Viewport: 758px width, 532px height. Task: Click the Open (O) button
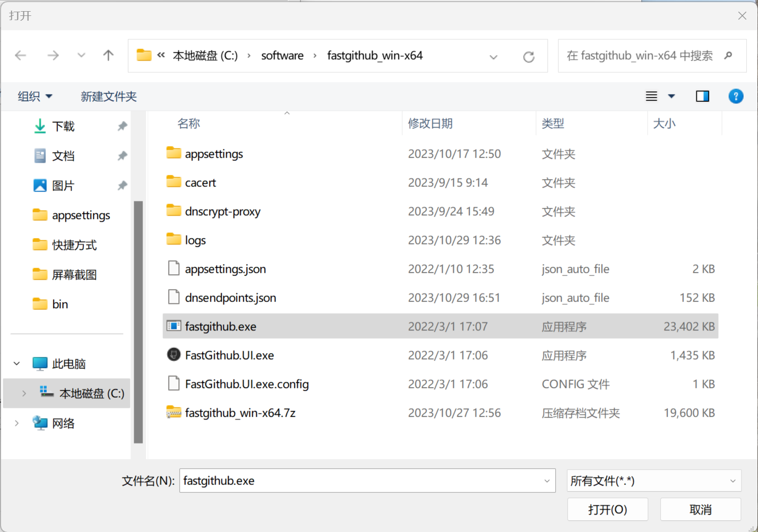coord(607,510)
